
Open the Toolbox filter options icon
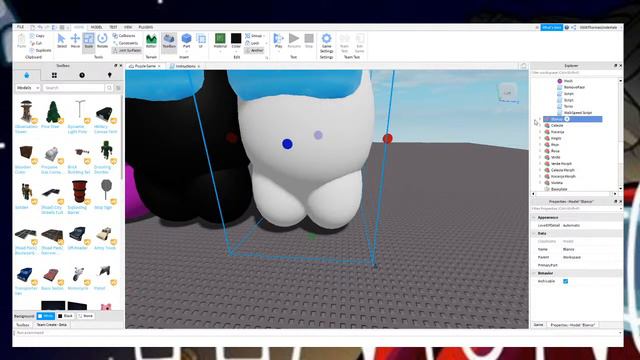tap(118, 88)
